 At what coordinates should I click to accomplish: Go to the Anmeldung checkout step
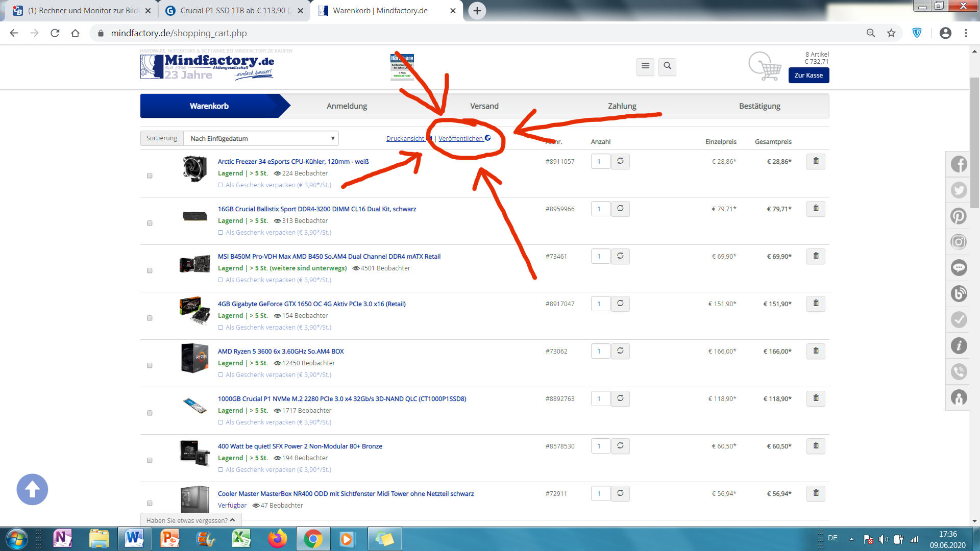pos(347,106)
